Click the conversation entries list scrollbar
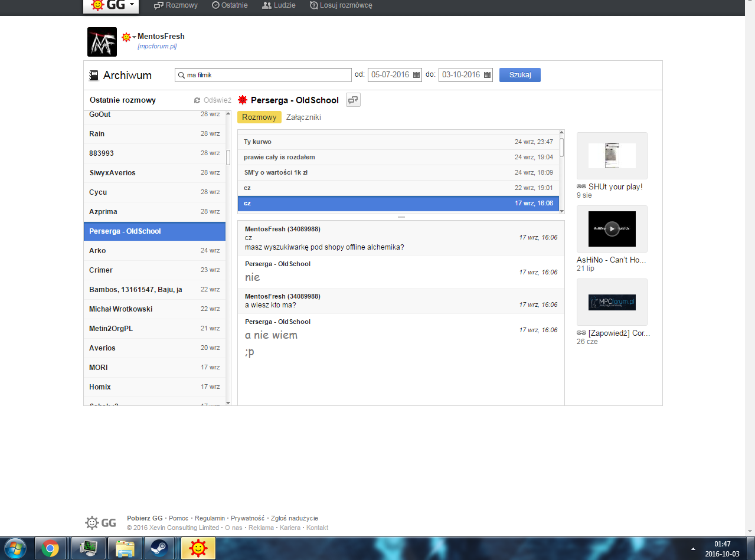Screen dimensions: 755x560 [562, 147]
